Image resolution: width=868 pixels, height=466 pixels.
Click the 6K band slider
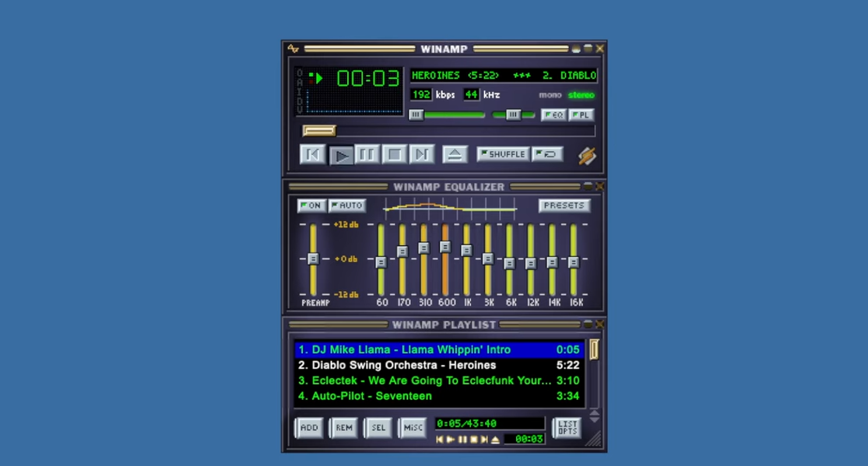click(x=509, y=260)
